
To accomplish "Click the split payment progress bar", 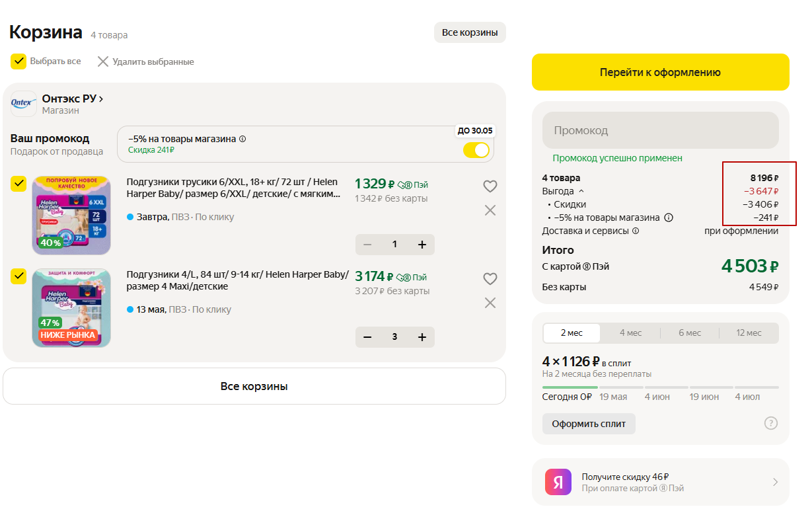I will [x=661, y=387].
